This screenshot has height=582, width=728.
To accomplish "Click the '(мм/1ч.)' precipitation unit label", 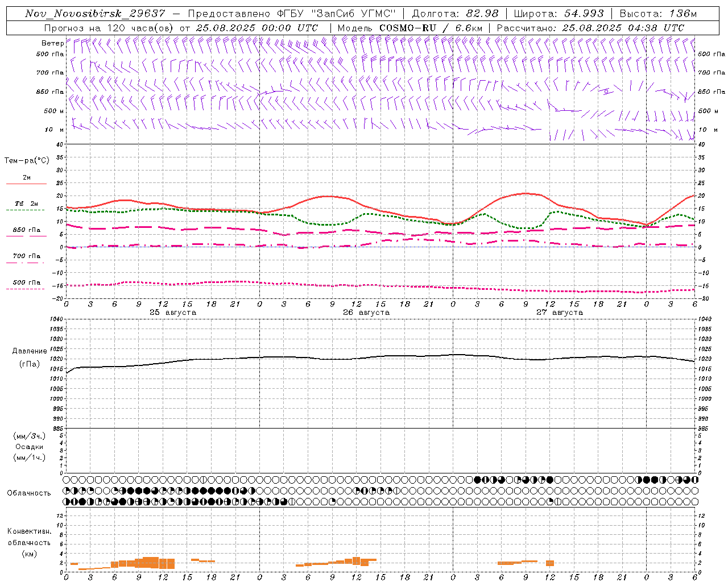I will 30,458.
